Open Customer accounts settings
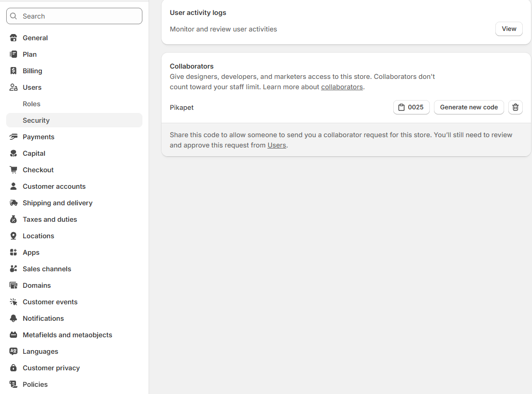This screenshot has width=532, height=394. coord(74,186)
